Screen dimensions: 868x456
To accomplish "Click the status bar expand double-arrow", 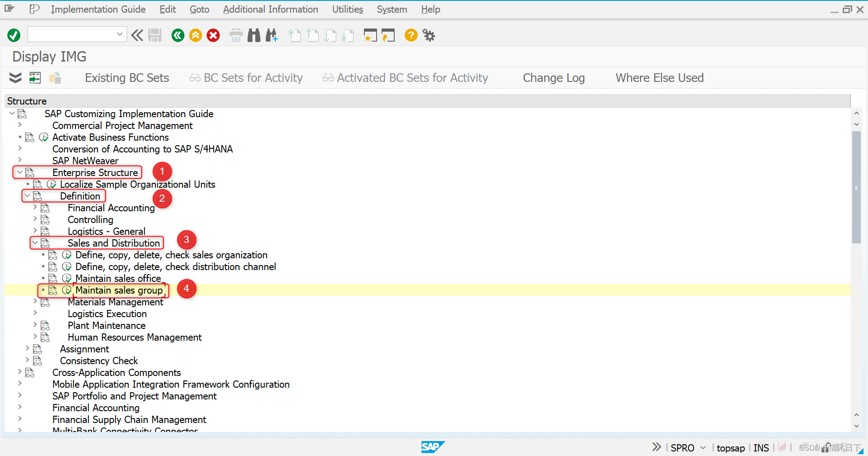I will pyautogui.click(x=657, y=447).
